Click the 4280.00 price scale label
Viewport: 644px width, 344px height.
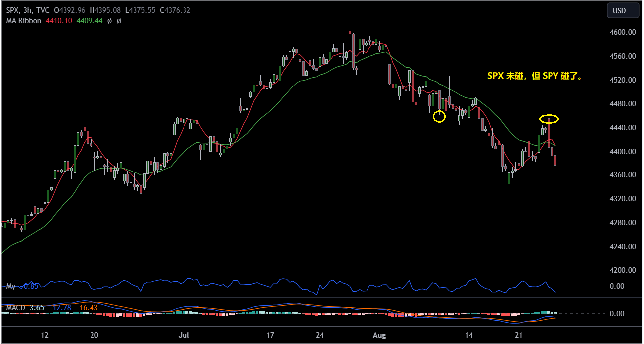[x=622, y=223]
